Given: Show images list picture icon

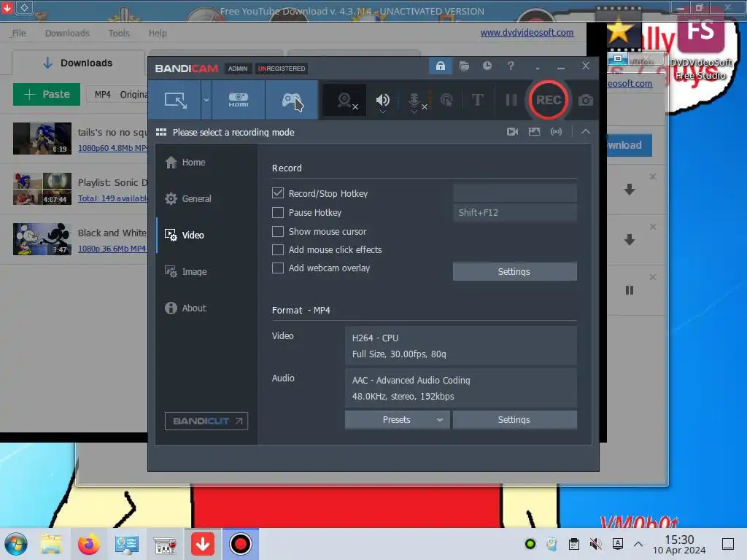Looking at the screenshot, I should click(534, 132).
